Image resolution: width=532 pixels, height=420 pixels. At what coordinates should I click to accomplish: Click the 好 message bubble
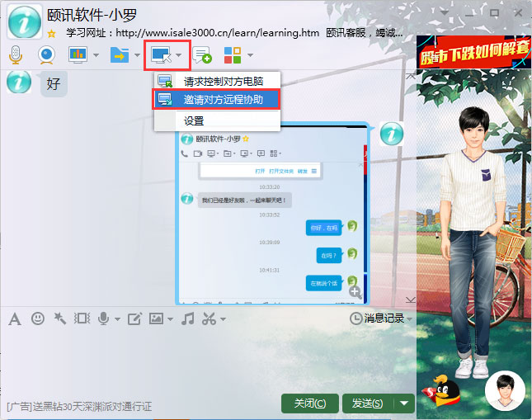coord(54,83)
